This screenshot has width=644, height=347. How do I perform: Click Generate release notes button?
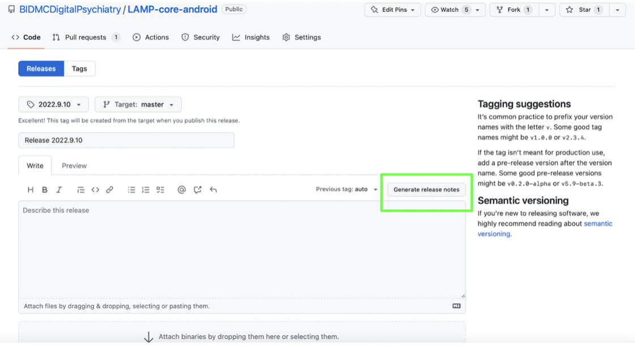(426, 190)
